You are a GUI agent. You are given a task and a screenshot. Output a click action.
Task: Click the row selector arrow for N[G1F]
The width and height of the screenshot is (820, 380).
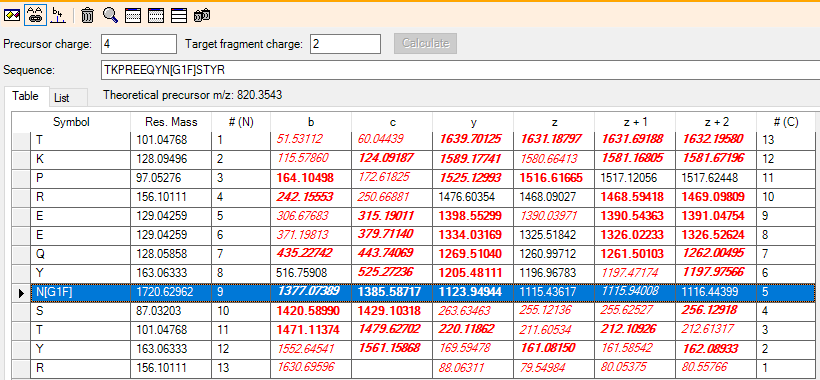(21, 293)
